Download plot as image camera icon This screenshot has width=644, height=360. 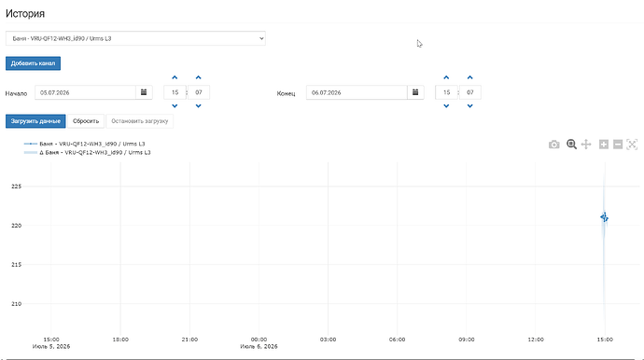(553, 145)
